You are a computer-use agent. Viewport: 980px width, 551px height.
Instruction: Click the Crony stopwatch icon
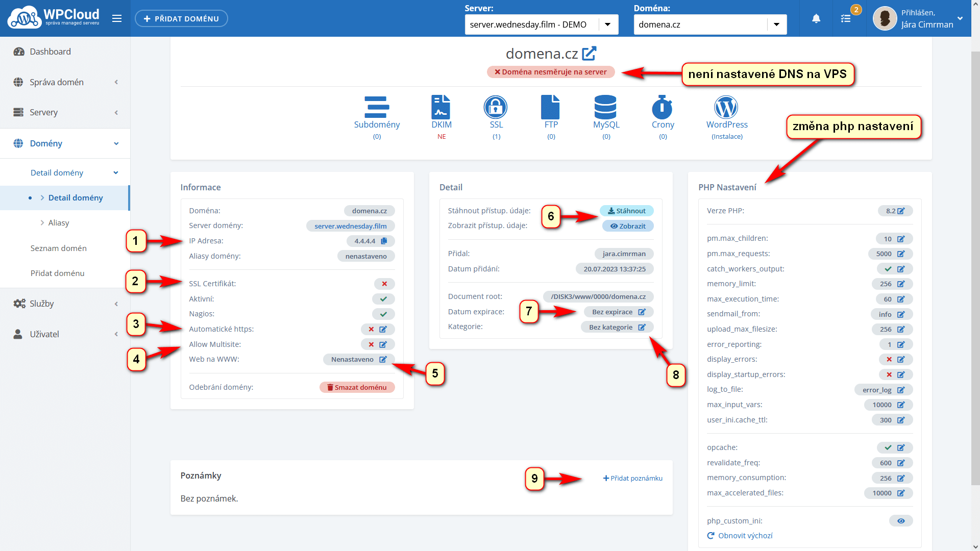tap(663, 108)
